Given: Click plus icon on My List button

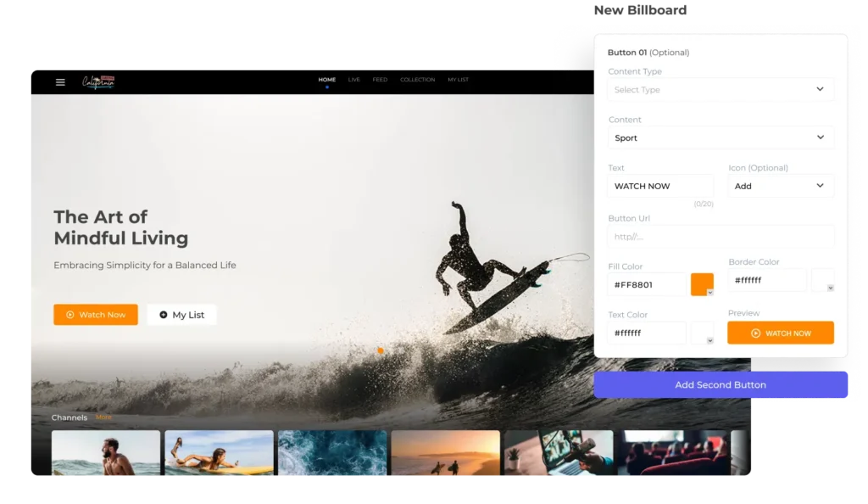Looking at the screenshot, I should 164,315.
